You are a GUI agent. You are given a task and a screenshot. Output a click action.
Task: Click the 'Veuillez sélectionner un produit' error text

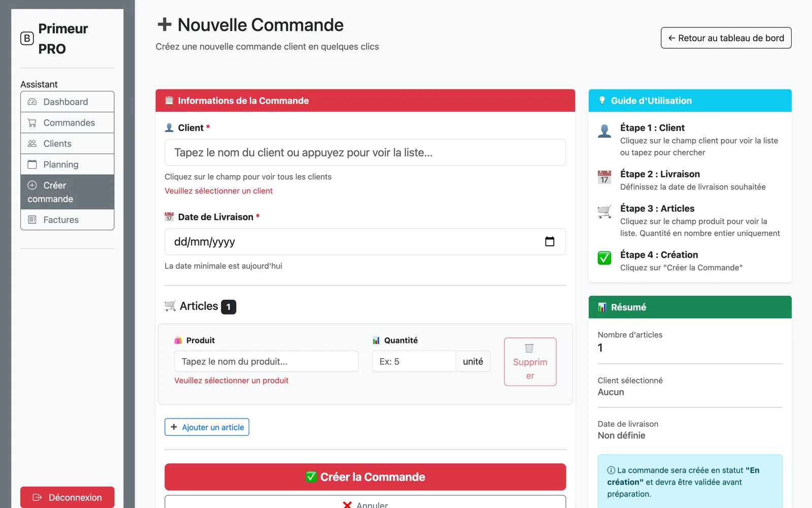click(231, 380)
